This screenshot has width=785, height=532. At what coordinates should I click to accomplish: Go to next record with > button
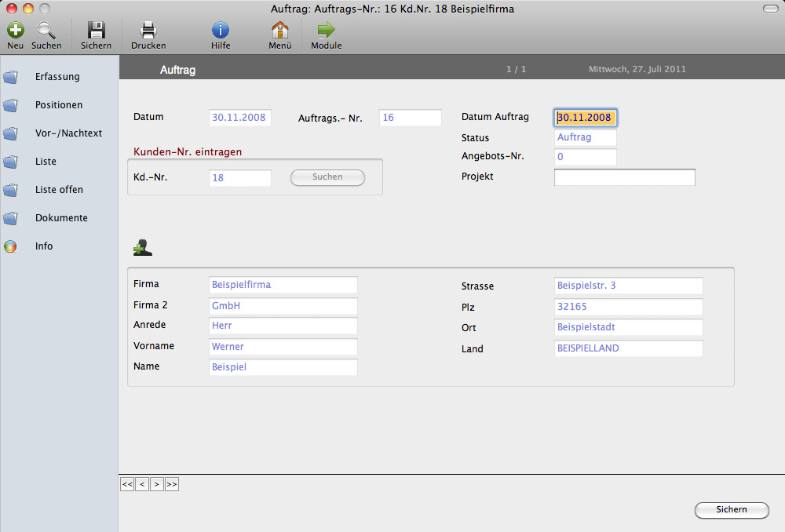point(157,485)
